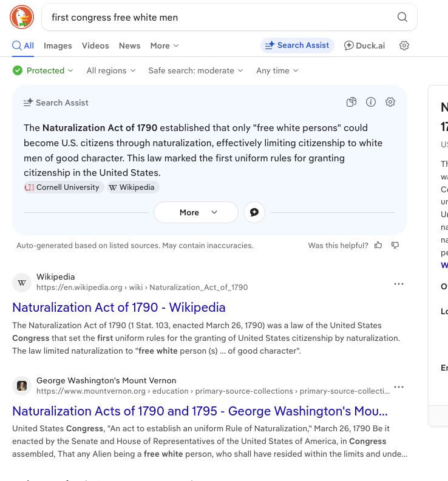Viewport: 448px width, 481px height.
Task: Click the "Was this helpful?" text
Action: (338, 246)
